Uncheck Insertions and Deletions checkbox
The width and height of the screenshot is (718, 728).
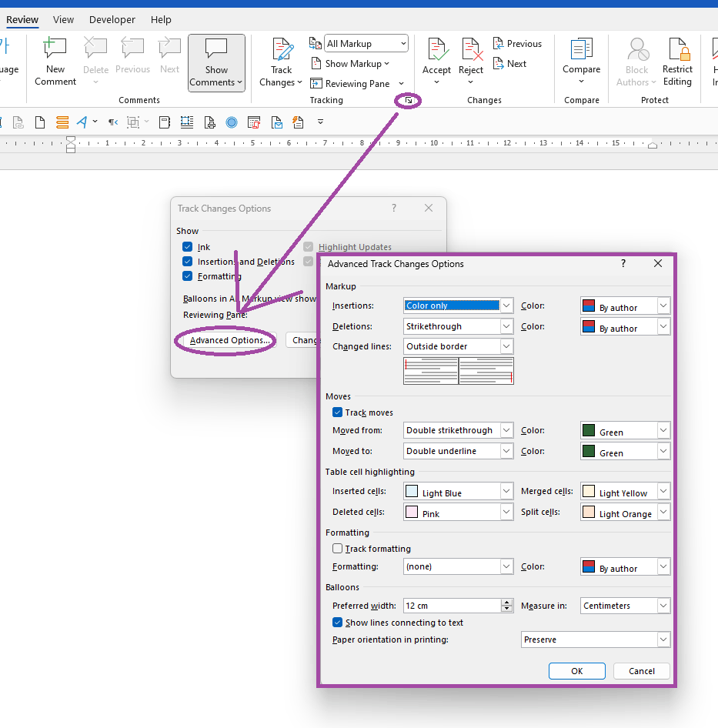pos(187,262)
